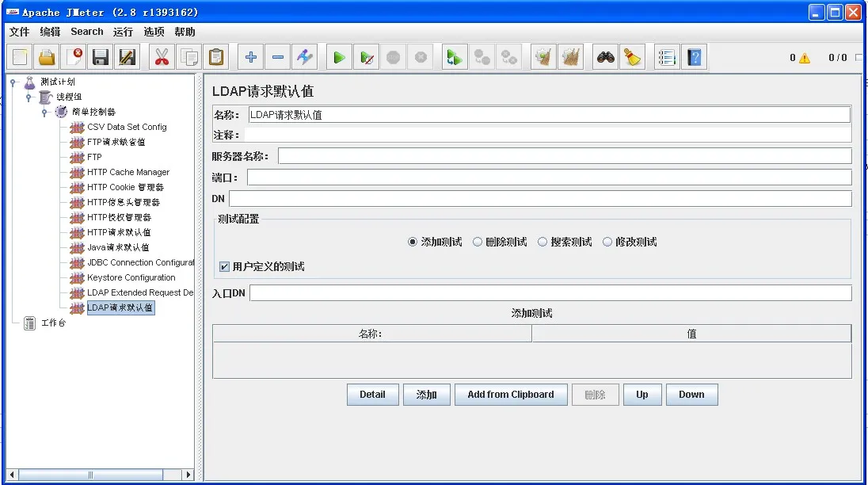The height and width of the screenshot is (485, 868).
Task: Click the tree horizontal scrollbar thumb
Action: tap(91, 475)
